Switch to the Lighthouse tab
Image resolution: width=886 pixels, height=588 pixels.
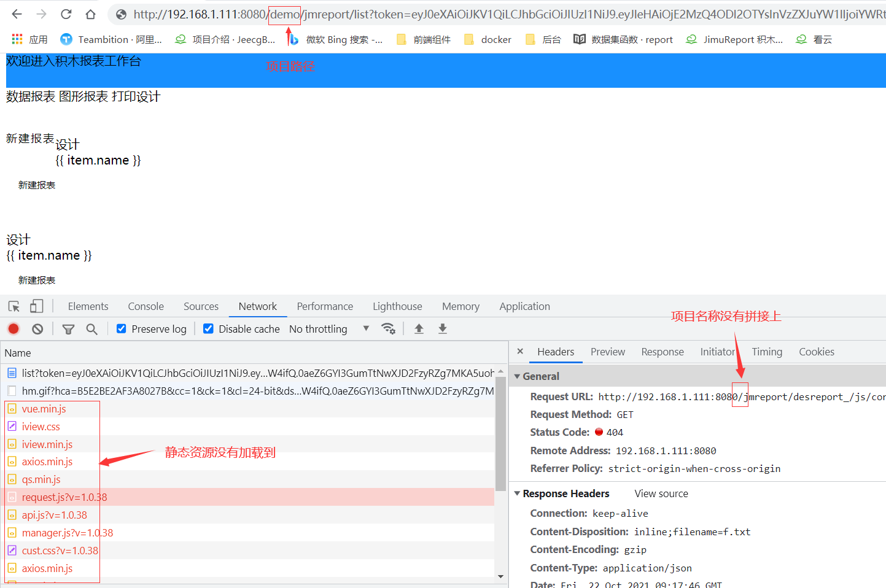(x=397, y=306)
